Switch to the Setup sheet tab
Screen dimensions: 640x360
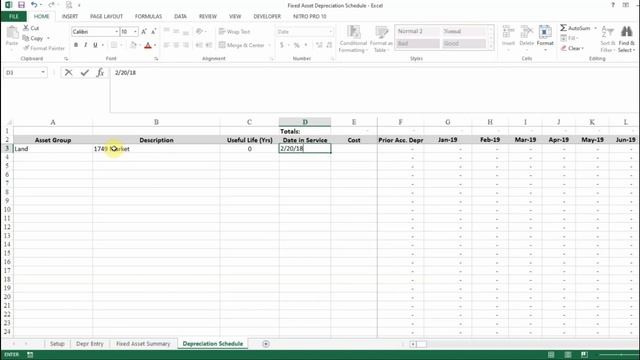[57, 344]
